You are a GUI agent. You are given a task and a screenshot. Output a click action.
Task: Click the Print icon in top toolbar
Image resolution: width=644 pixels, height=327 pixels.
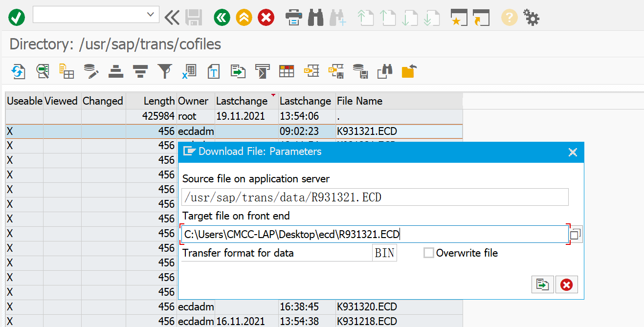293,18
